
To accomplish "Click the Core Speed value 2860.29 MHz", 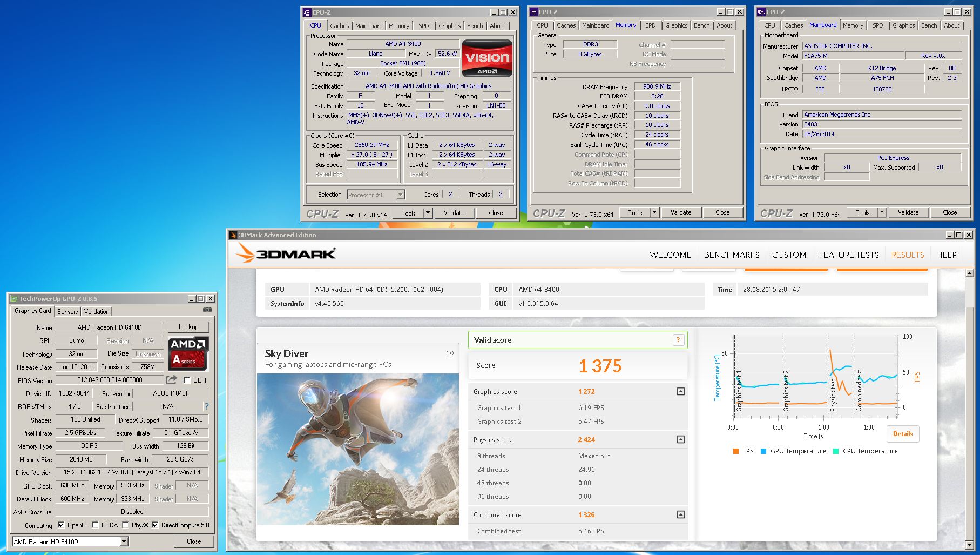I will [x=371, y=145].
